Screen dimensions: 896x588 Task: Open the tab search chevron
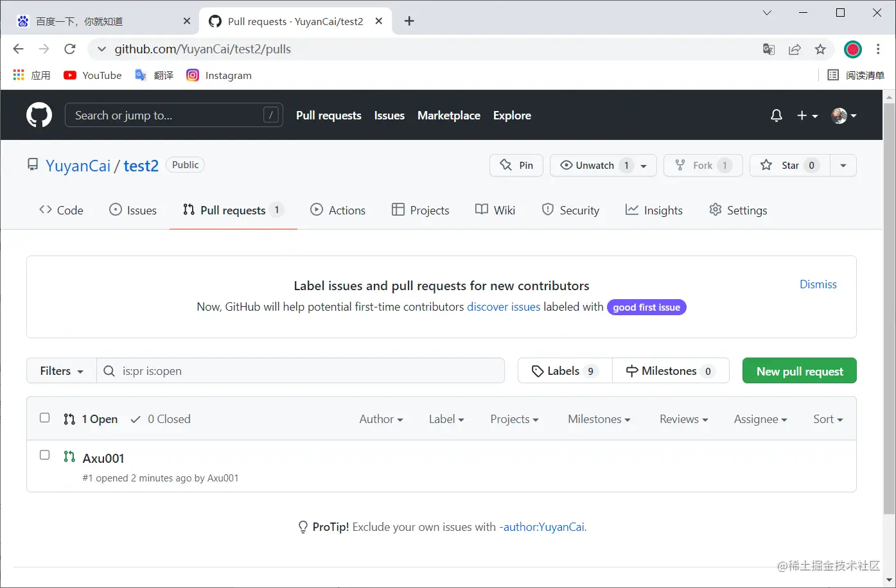[x=767, y=13]
